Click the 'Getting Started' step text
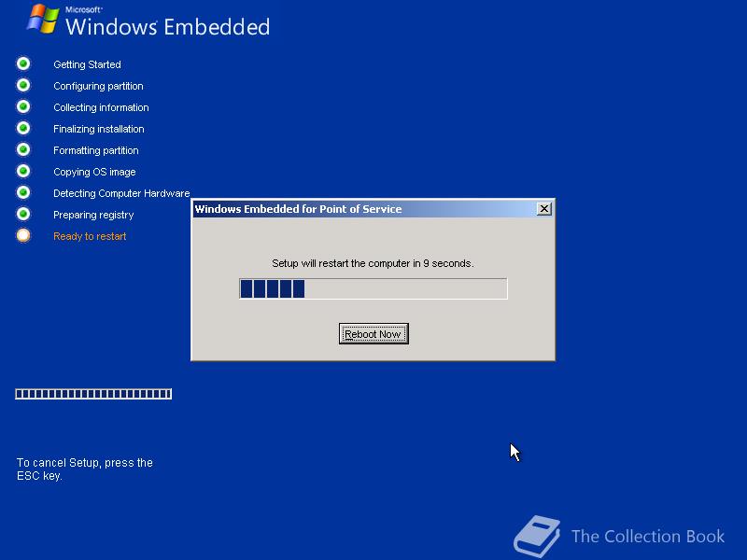 (x=87, y=64)
